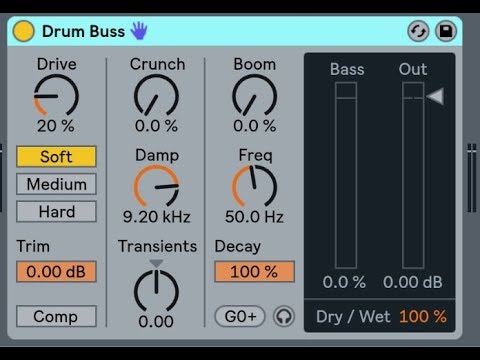Select Medium drive type
The height and width of the screenshot is (360, 480).
pyautogui.click(x=56, y=184)
